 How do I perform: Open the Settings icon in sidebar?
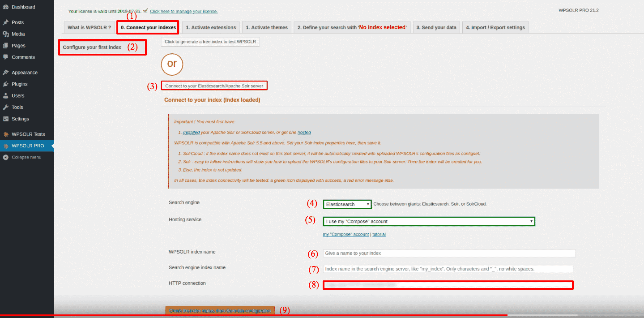pos(6,119)
